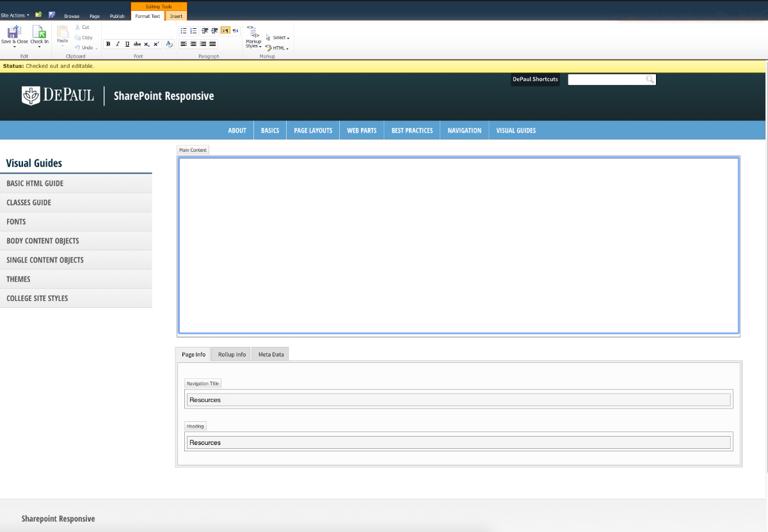The width and height of the screenshot is (768, 532).
Task: Open the Classes Guide sidebar link
Action: [29, 202]
